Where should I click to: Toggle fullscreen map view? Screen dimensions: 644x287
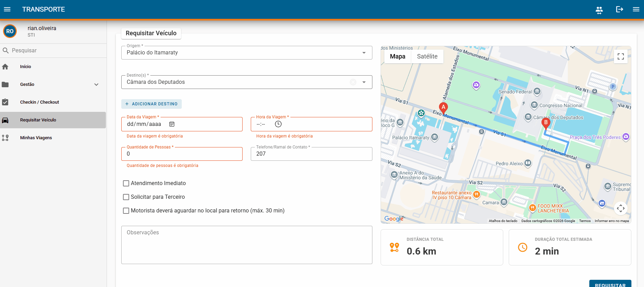tap(621, 56)
